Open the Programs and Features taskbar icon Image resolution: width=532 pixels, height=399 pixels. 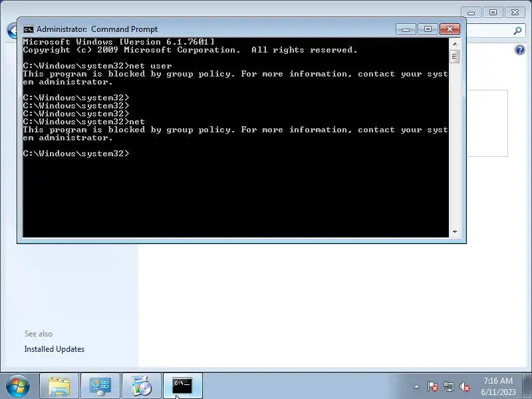(142, 386)
